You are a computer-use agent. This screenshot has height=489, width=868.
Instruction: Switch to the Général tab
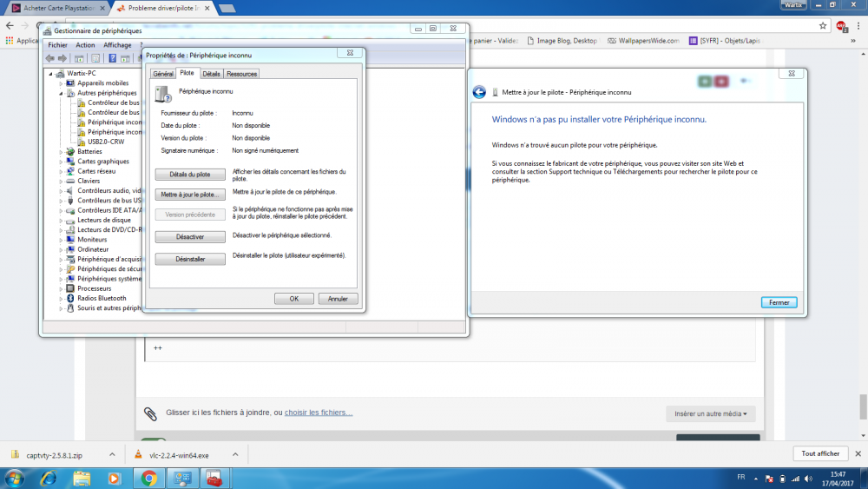[163, 74]
